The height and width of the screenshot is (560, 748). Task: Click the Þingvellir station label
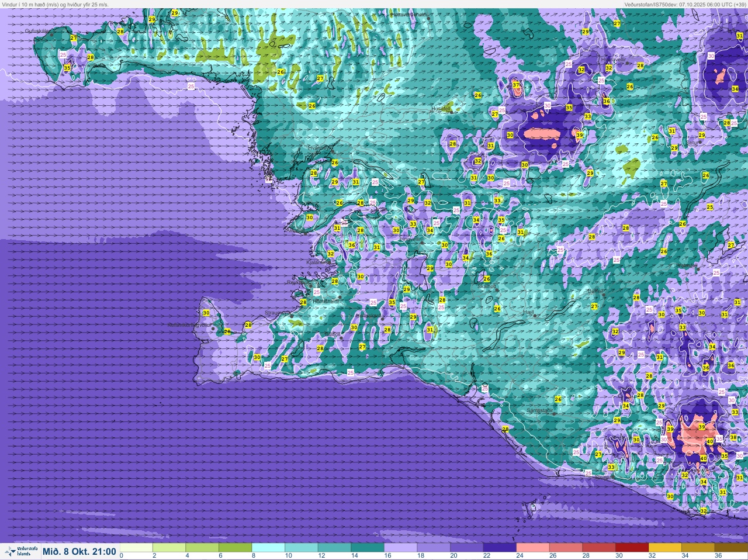click(x=410, y=239)
